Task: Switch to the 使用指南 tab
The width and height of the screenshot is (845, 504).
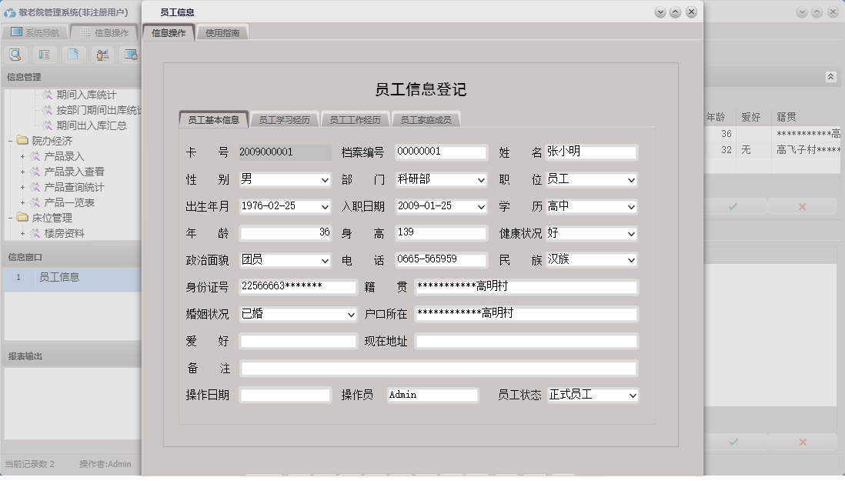Action: (x=222, y=32)
